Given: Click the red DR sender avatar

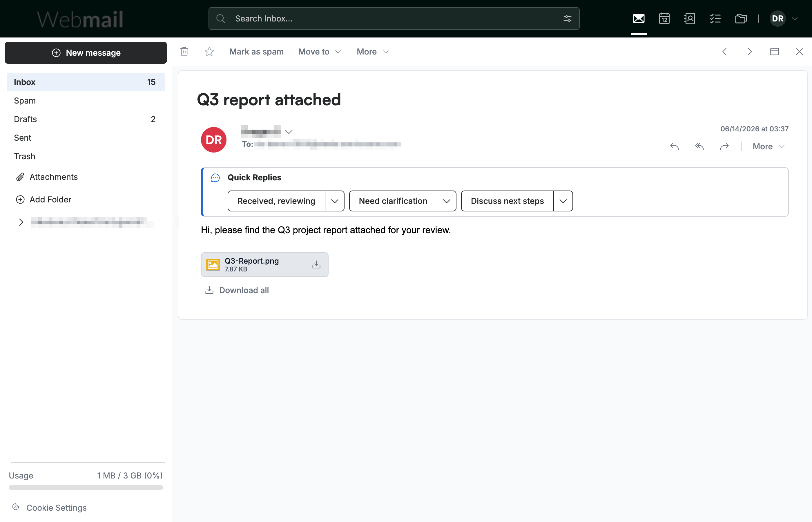Looking at the screenshot, I should tap(213, 140).
